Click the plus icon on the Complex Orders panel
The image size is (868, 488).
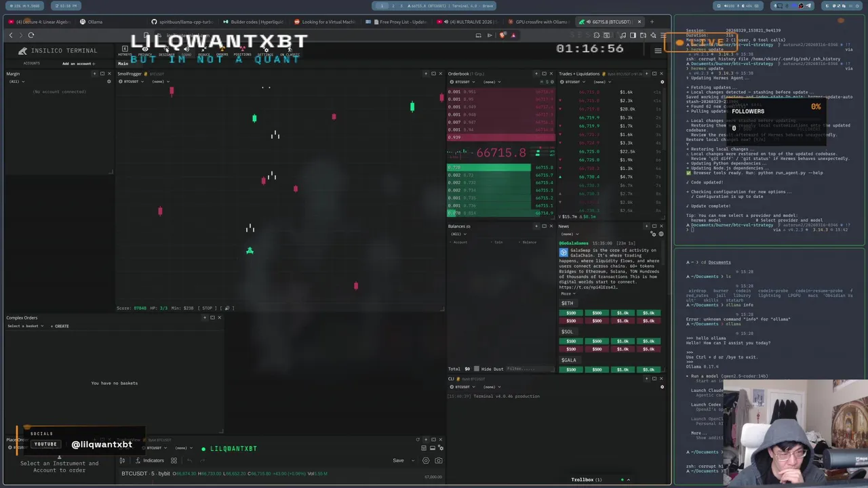[x=205, y=318]
